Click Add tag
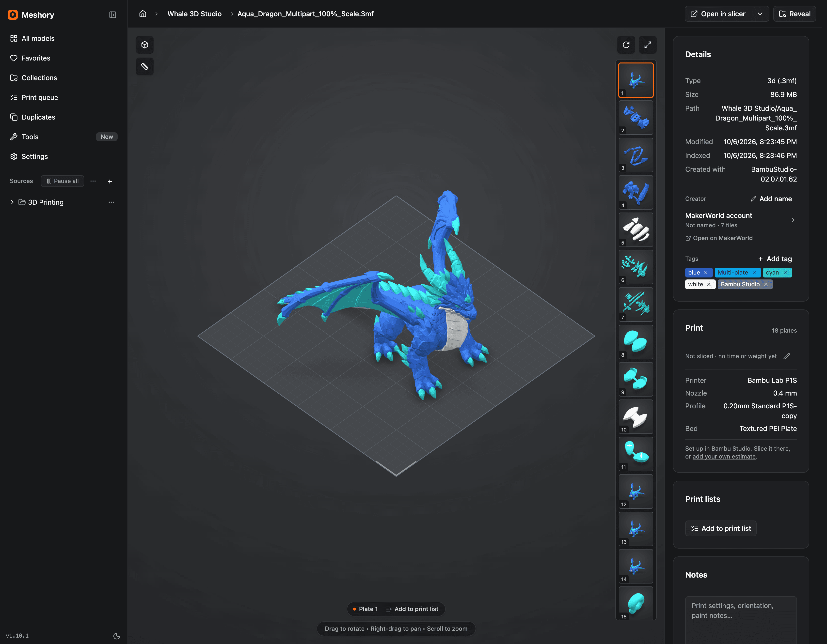This screenshot has height=644, width=827. tap(775, 259)
